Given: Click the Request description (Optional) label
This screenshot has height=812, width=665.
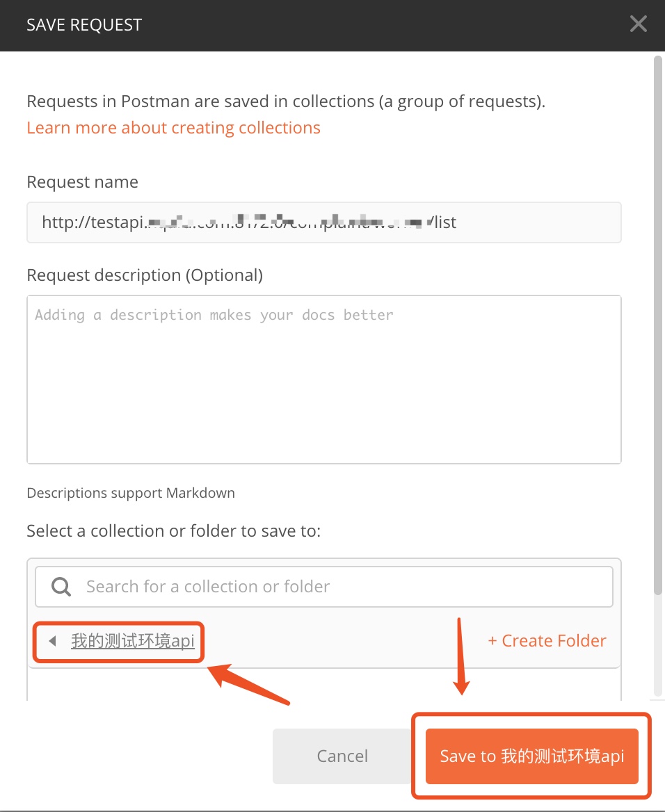Looking at the screenshot, I should [x=145, y=275].
